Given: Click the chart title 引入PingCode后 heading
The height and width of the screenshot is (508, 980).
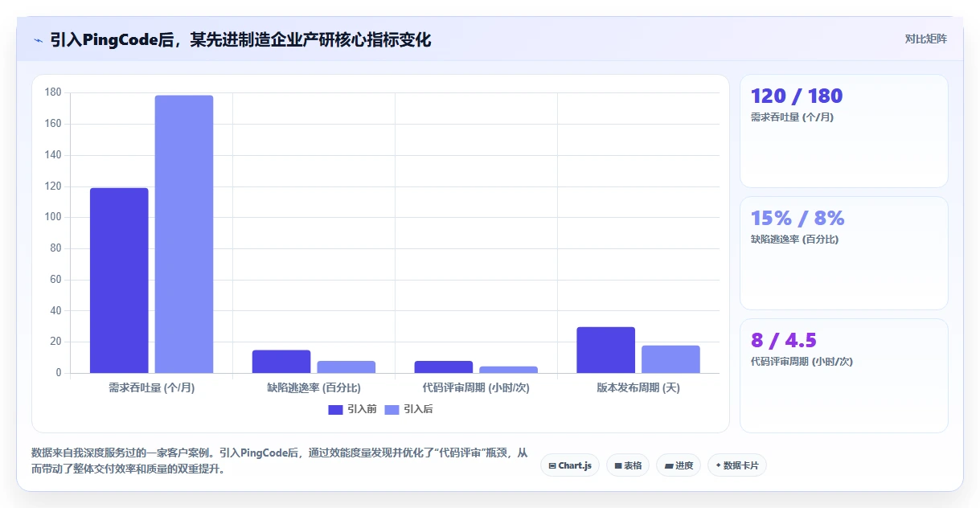Looking at the screenshot, I should [240, 39].
